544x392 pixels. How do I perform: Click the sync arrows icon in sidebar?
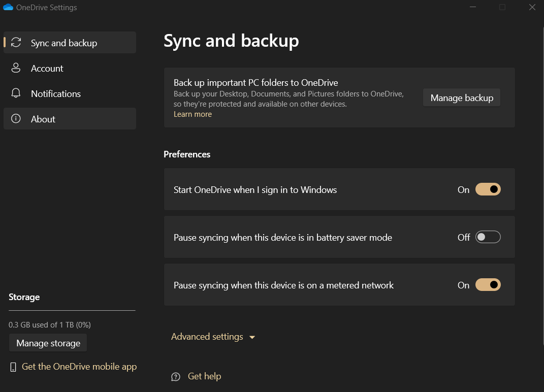tap(16, 42)
